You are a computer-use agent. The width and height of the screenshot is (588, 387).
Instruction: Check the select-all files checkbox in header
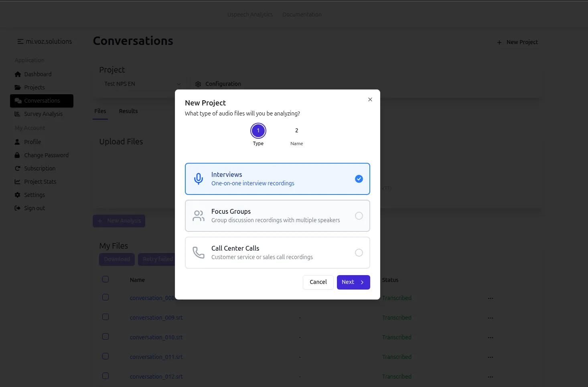(x=105, y=279)
